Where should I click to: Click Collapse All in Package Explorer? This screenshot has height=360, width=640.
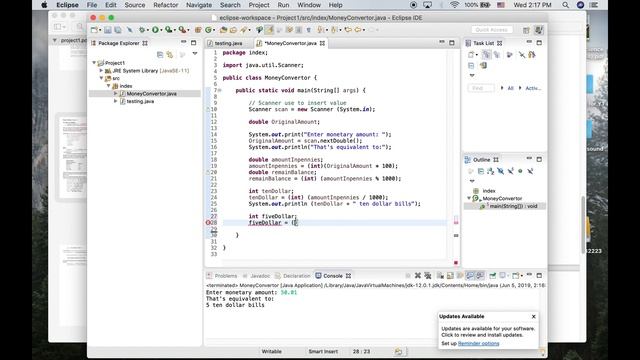tap(160, 55)
